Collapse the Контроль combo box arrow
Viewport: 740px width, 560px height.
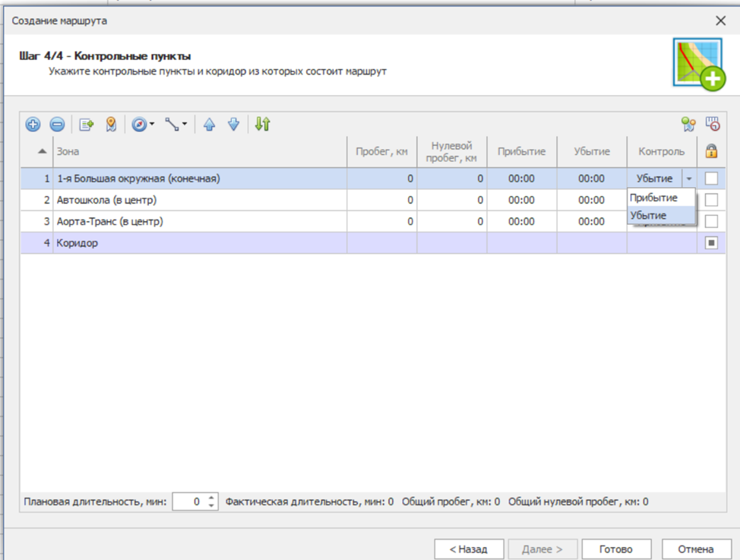688,179
